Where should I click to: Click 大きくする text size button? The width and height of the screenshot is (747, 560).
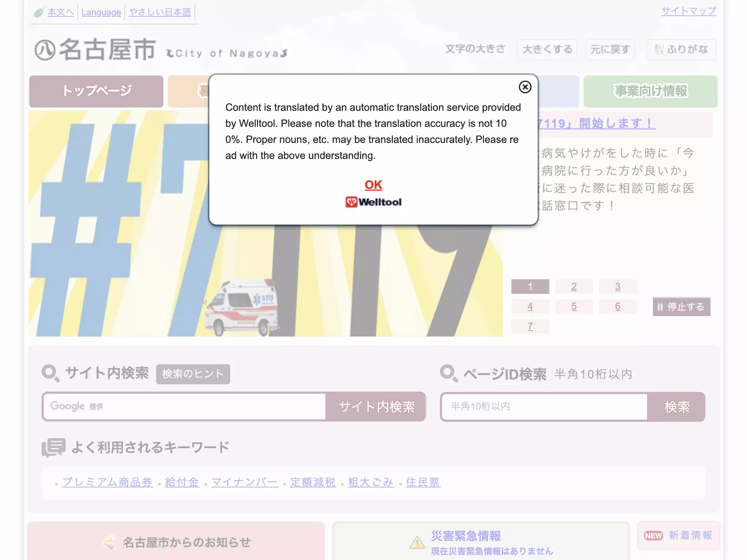click(547, 49)
